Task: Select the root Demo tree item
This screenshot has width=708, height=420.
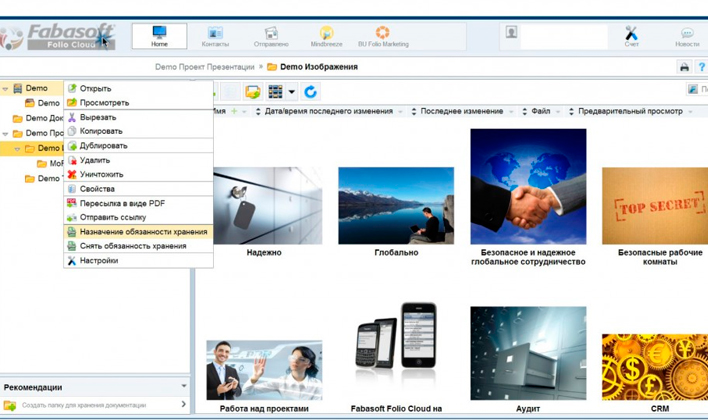Action: (x=31, y=88)
